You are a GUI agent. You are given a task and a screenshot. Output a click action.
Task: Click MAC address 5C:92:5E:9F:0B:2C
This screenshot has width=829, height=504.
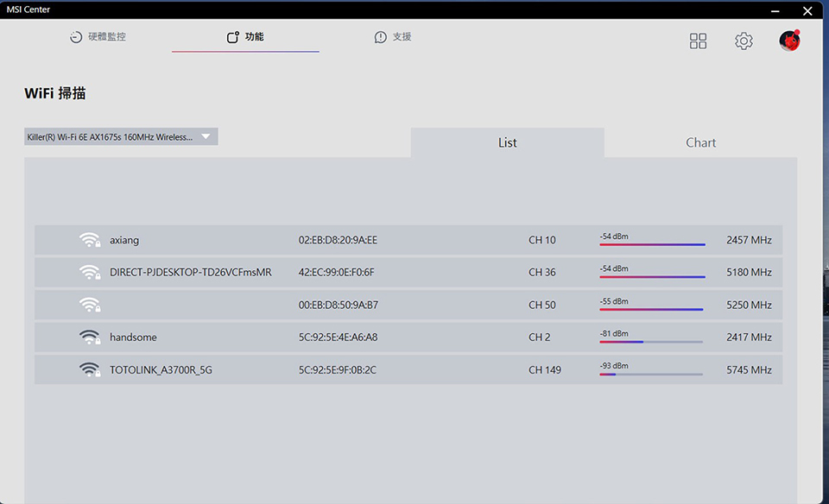[338, 370]
